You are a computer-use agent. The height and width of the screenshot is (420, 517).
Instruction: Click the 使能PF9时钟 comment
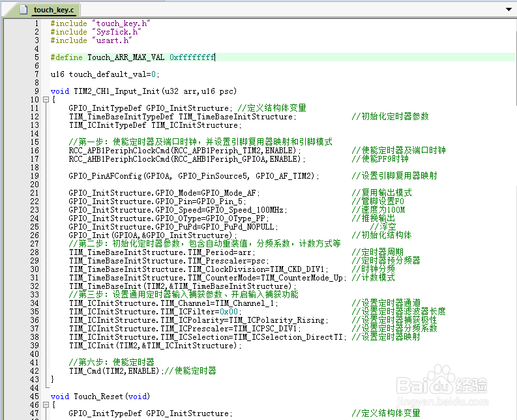[380, 159]
